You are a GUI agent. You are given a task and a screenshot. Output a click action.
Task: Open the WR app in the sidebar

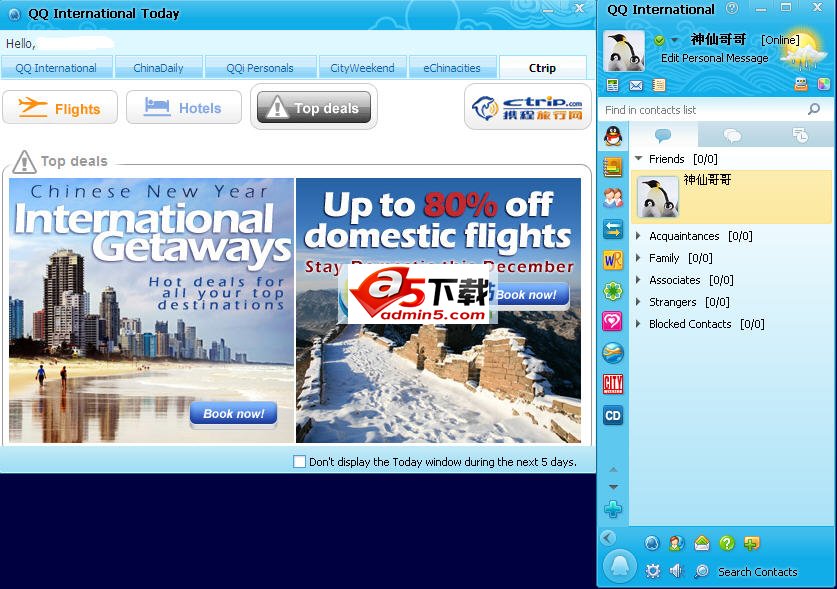click(613, 260)
